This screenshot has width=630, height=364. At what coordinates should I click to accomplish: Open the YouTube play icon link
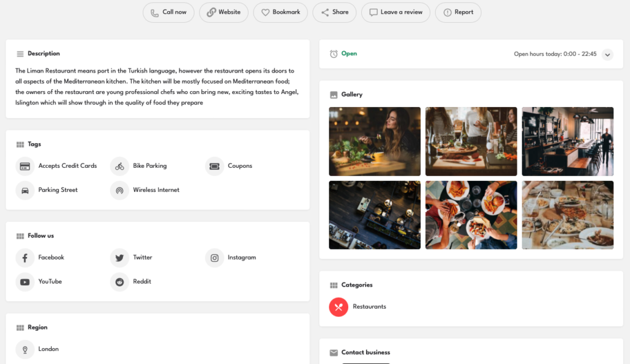click(25, 282)
